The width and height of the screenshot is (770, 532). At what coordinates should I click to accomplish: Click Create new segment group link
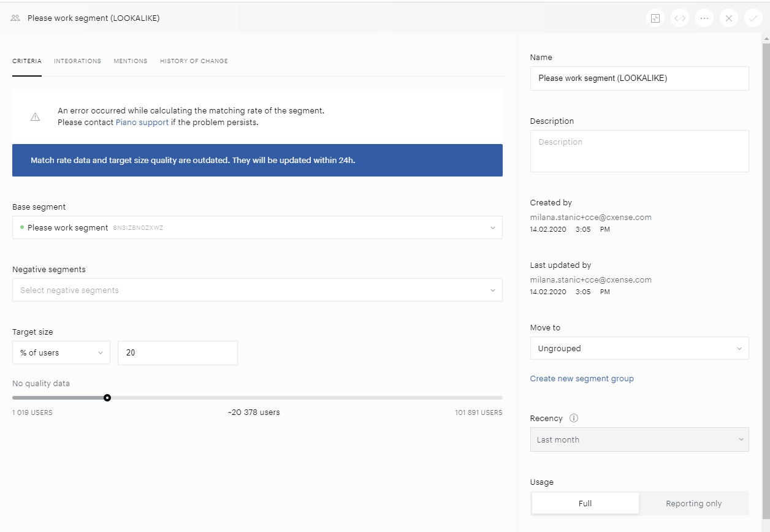tap(582, 378)
